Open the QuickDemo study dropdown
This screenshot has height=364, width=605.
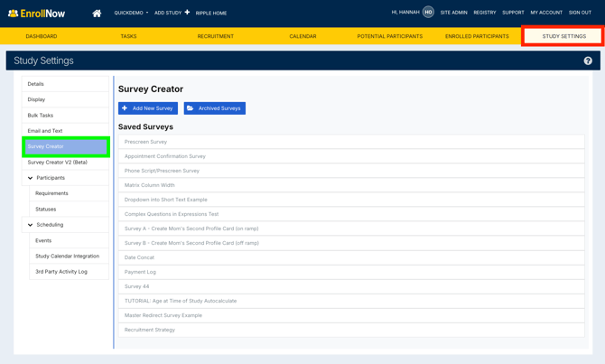131,13
